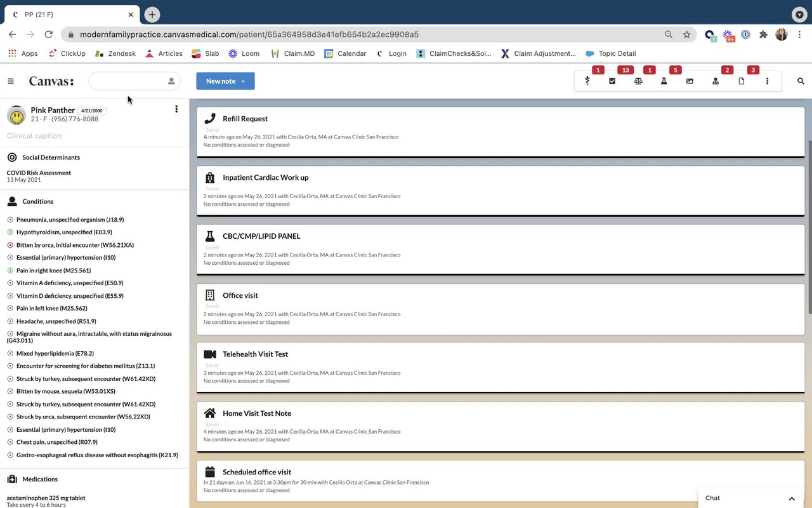The height and width of the screenshot is (508, 812).
Task: Open the imaging picture icon in the toolbar
Action: tap(690, 81)
